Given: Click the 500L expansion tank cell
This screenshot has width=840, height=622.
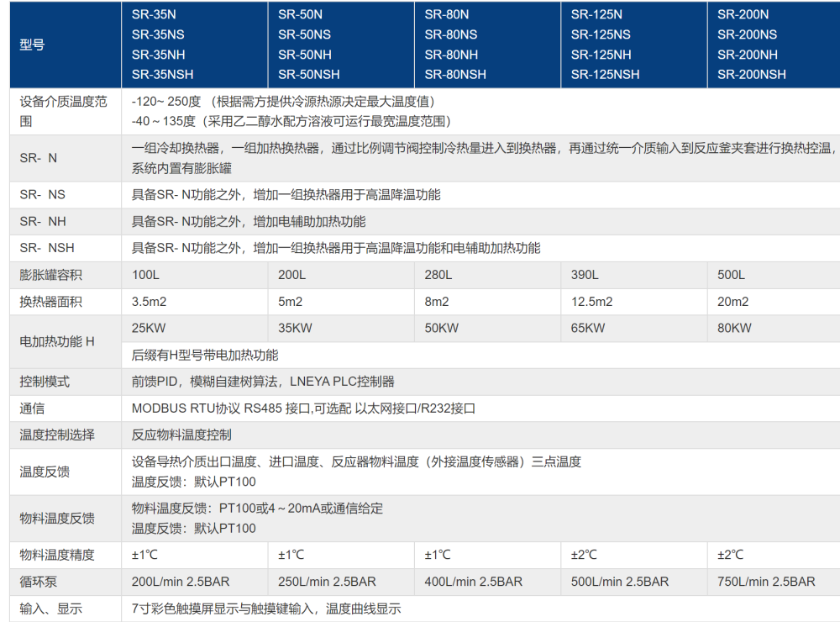Looking at the screenshot, I should (x=729, y=275).
